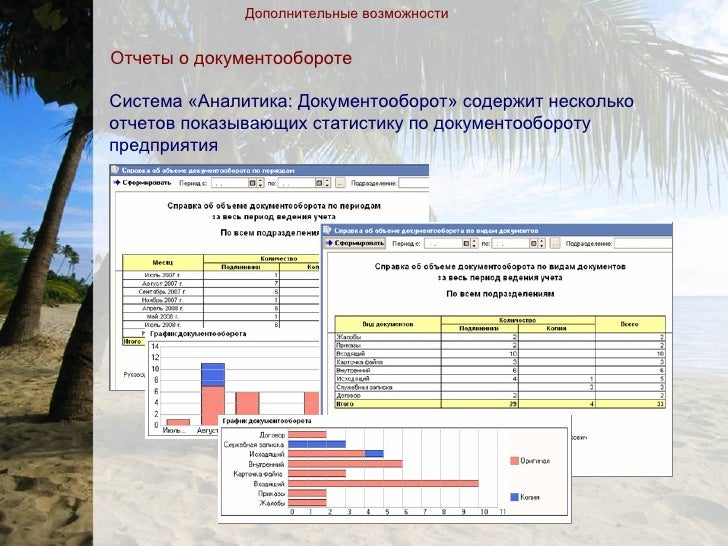The image size is (728, 546).
Task: Click по date stepper arrows in по видам документов window
Action: point(542,243)
